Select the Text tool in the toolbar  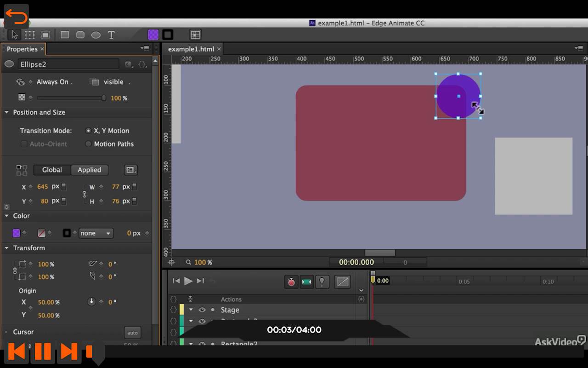111,35
